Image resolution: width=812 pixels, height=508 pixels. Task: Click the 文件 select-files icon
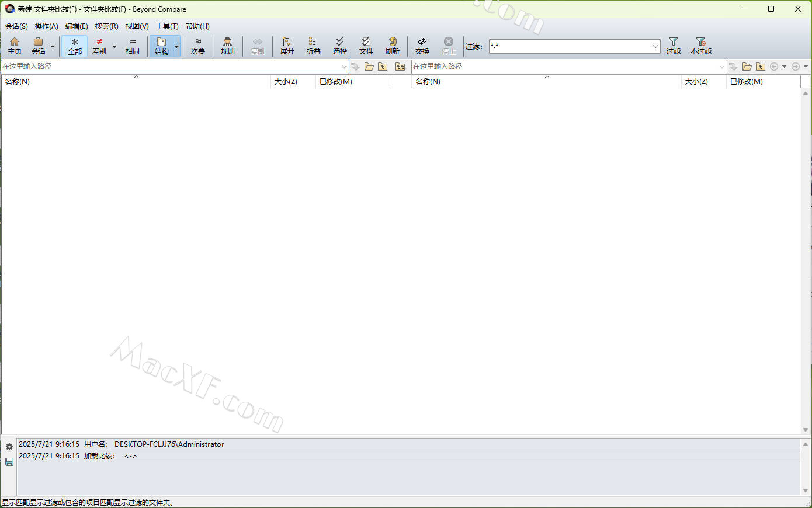point(366,46)
